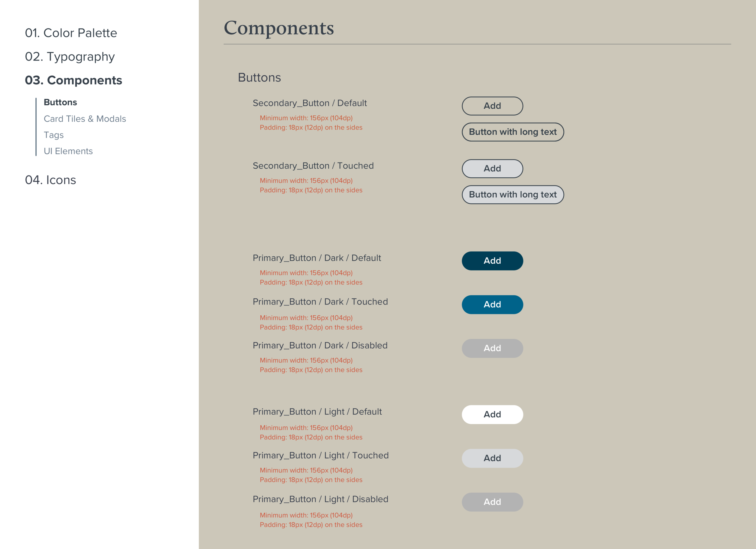Click the Secondary_Button / Default label
Screen dimensions: 756x549
(x=310, y=103)
